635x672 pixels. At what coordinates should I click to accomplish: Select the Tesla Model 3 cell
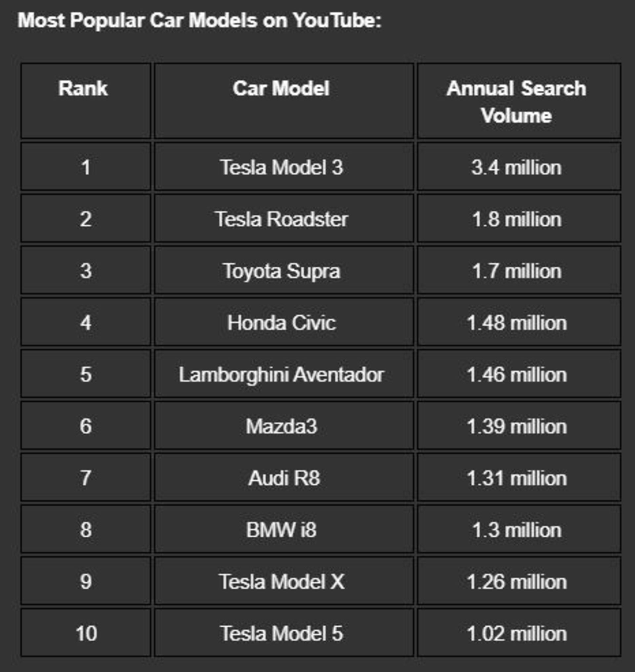click(282, 167)
